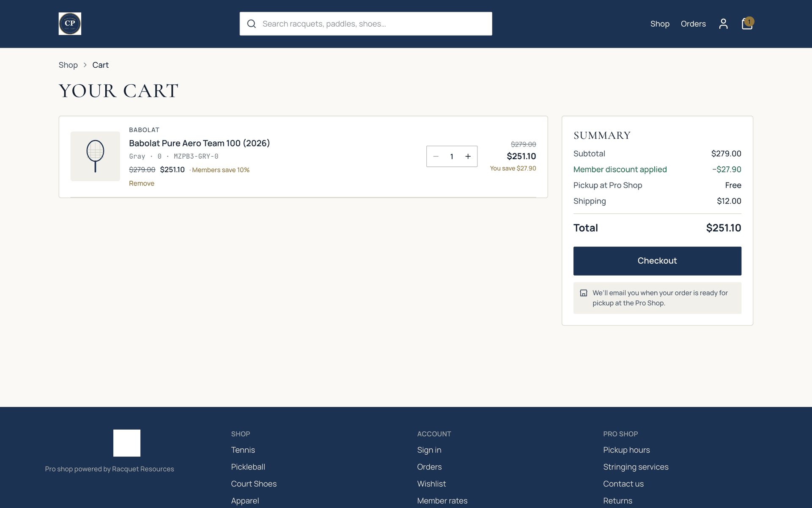Open Orders in the footer Account list
This screenshot has height=508, width=812.
(x=429, y=467)
